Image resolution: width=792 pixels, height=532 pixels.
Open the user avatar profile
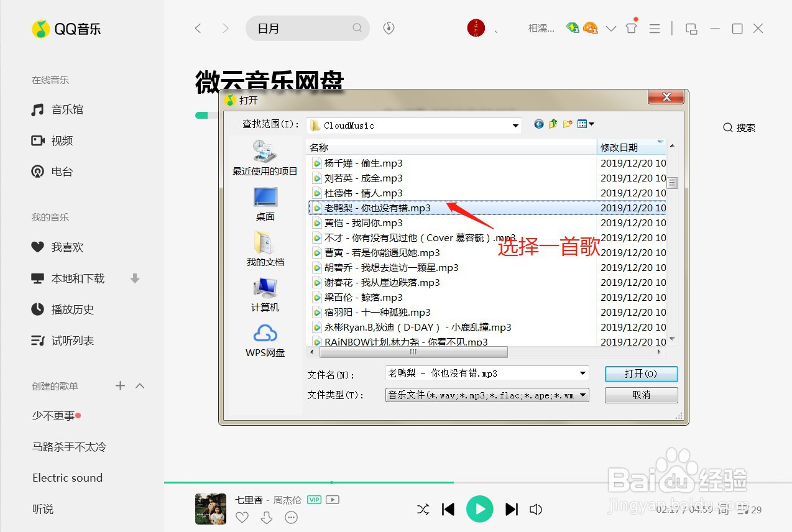pyautogui.click(x=476, y=28)
